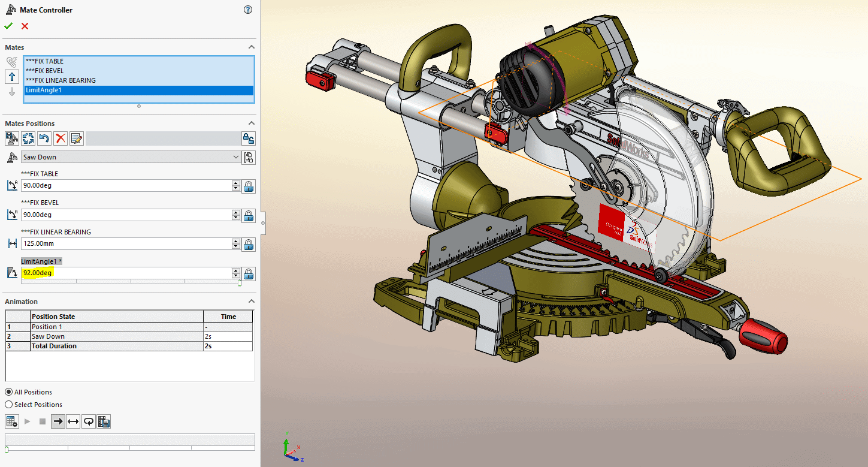Decrease LimitAngle1 spinner down arrow
This screenshot has height=467, width=868.
[x=236, y=276]
